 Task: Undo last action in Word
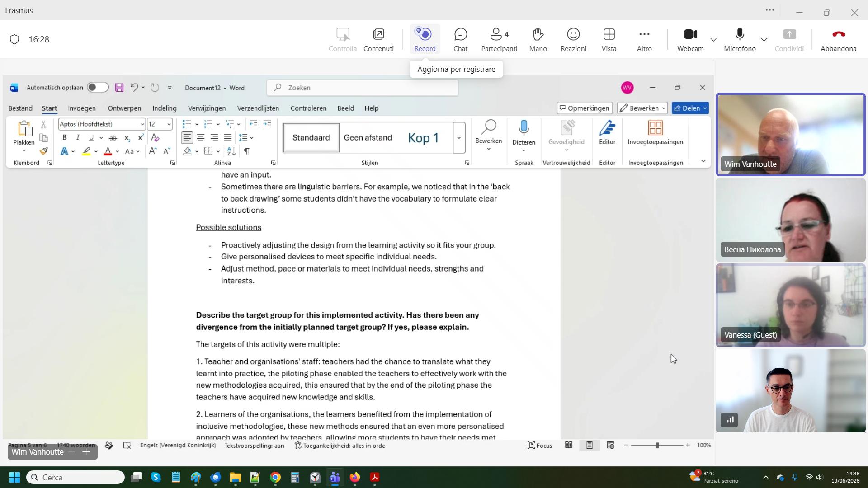click(x=134, y=88)
